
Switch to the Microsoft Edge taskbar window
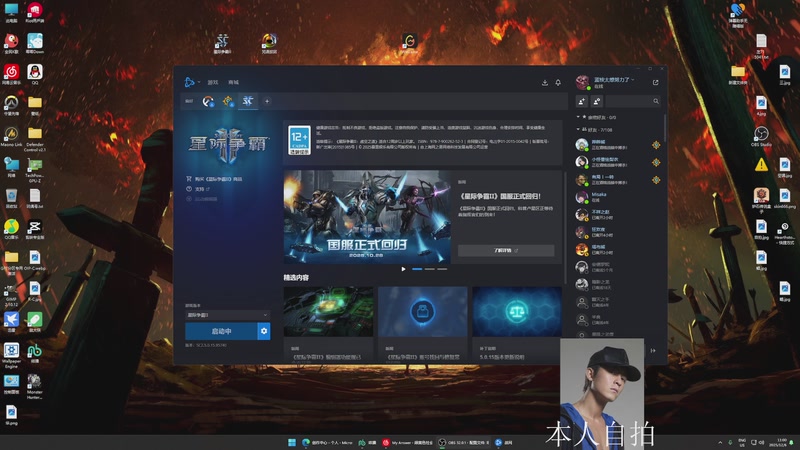pos(327,442)
